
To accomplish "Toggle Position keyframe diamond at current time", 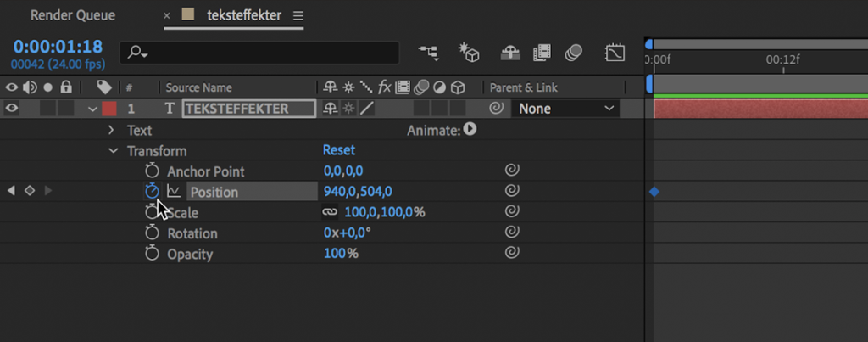I will (30, 191).
